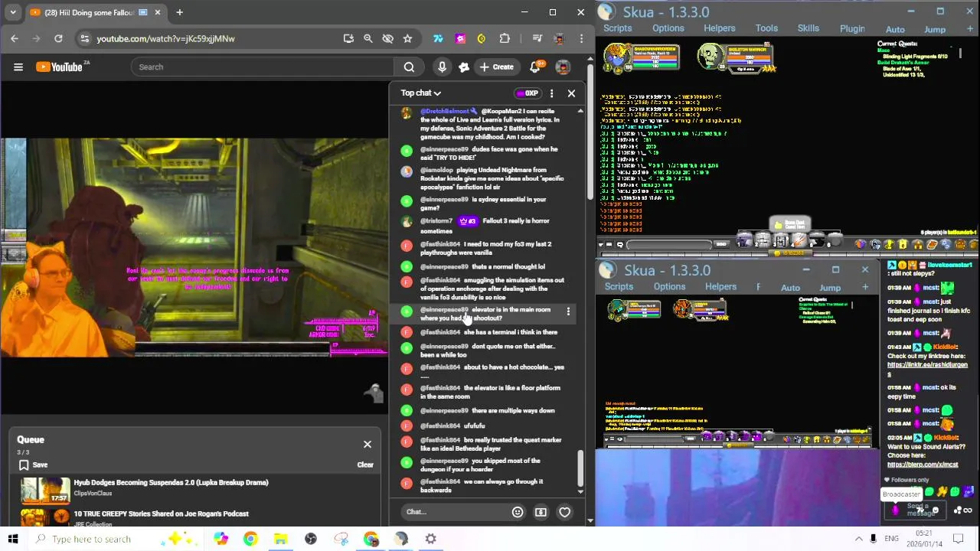Click the YouTube search magnifier button

coord(409,67)
